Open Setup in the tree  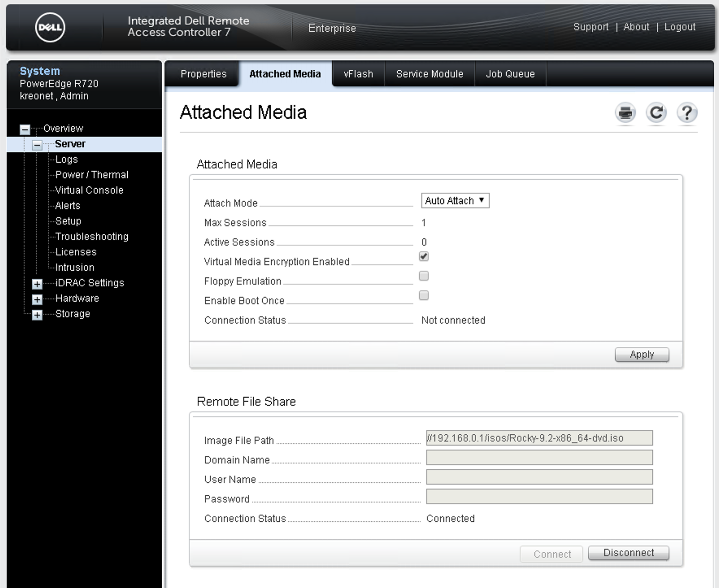click(x=68, y=221)
